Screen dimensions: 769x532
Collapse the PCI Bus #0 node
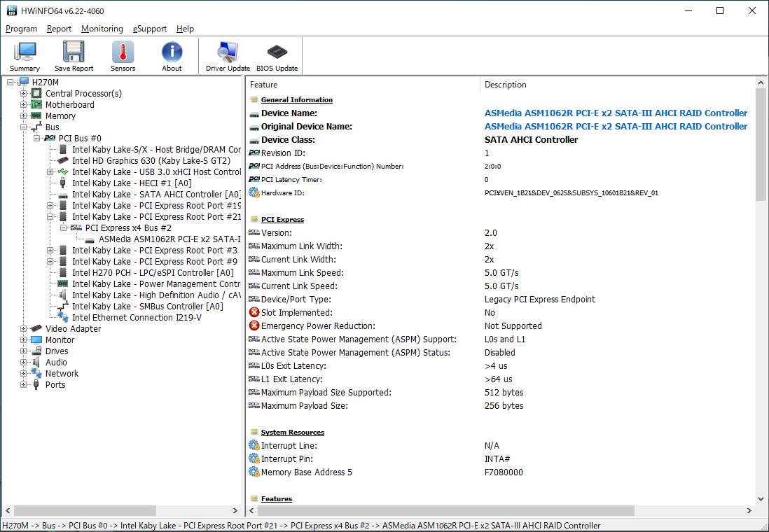tap(36, 139)
